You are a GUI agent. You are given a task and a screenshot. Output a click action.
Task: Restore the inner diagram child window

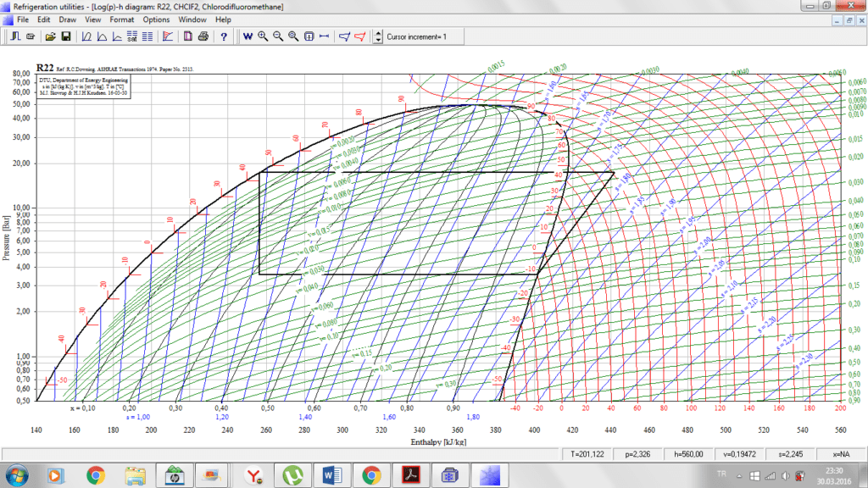pyautogui.click(x=849, y=20)
